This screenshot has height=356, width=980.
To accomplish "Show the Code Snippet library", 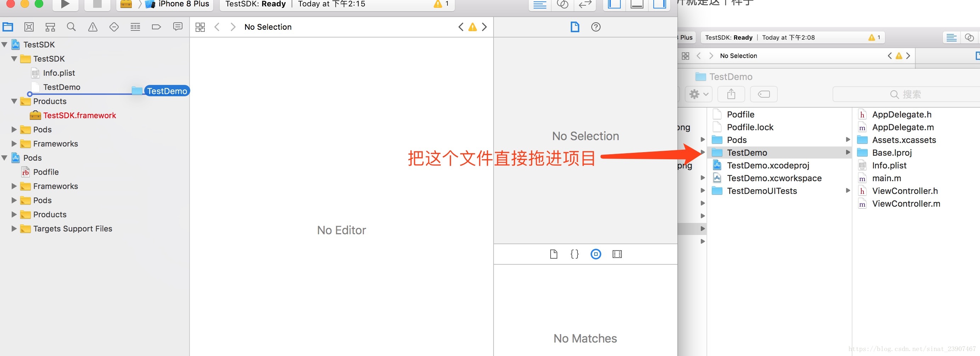I will tap(575, 254).
